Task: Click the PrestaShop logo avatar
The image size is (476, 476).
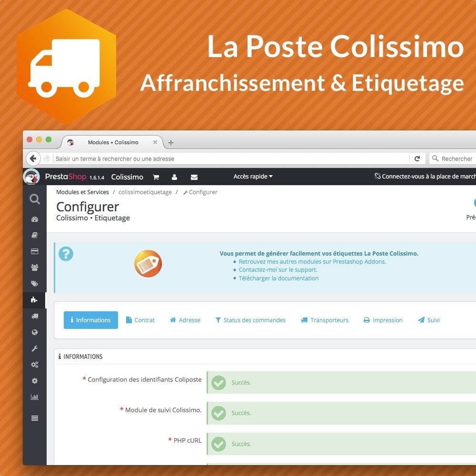Action: click(x=31, y=177)
